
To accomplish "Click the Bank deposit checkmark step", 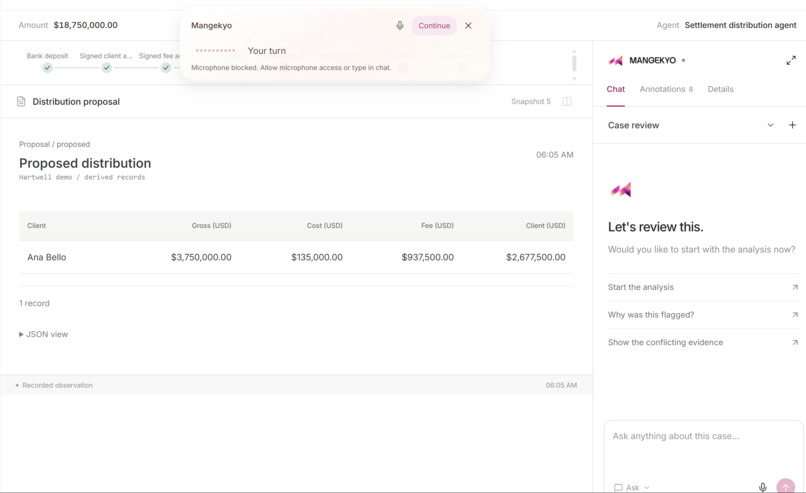I will point(47,67).
